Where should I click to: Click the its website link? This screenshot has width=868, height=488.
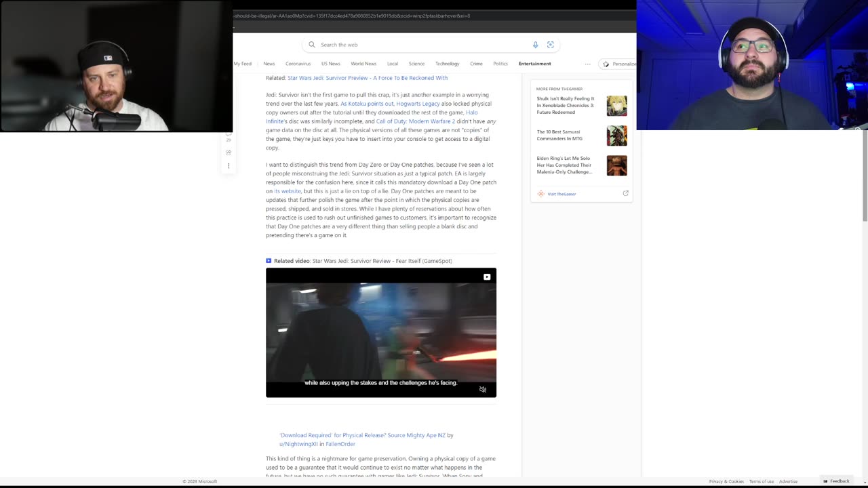pos(288,191)
